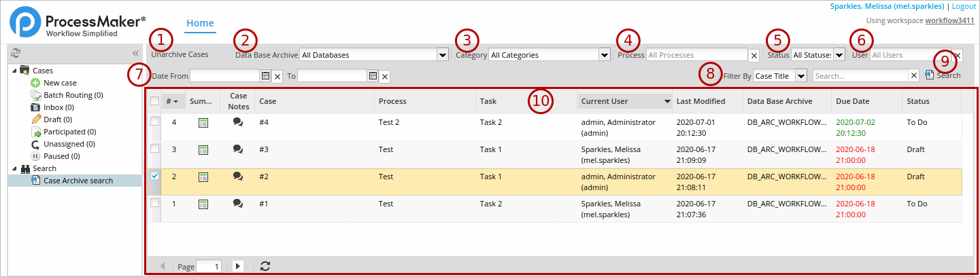Collapse the left sidebar panel
The image size is (980, 277).
coord(135,54)
